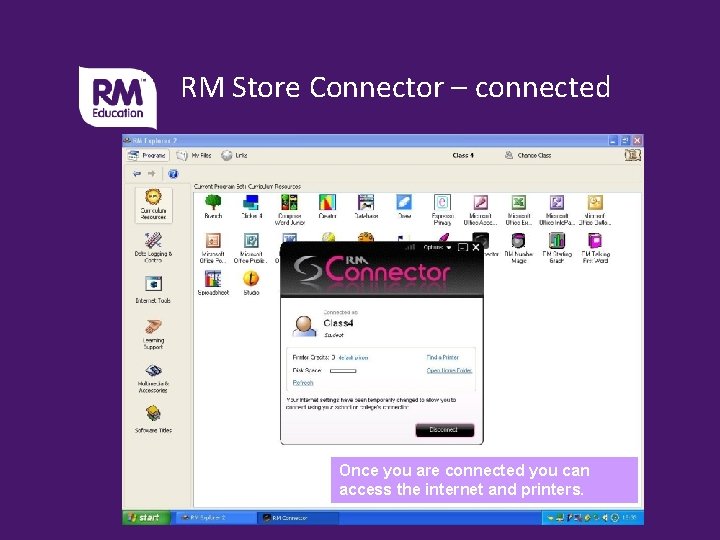The height and width of the screenshot is (540, 720).
Task: Click the Class4 user avatar
Action: tap(304, 326)
